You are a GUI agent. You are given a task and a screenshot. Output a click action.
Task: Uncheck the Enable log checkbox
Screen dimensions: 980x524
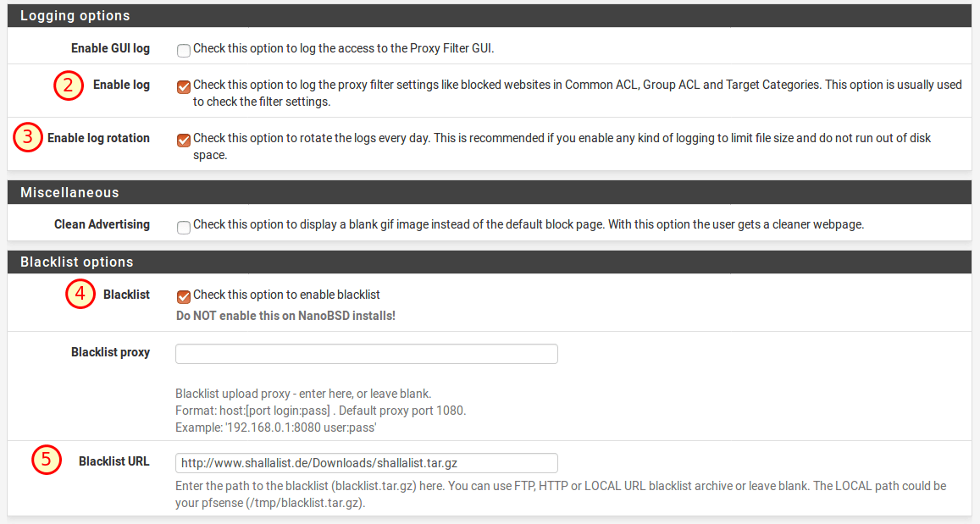[184, 86]
